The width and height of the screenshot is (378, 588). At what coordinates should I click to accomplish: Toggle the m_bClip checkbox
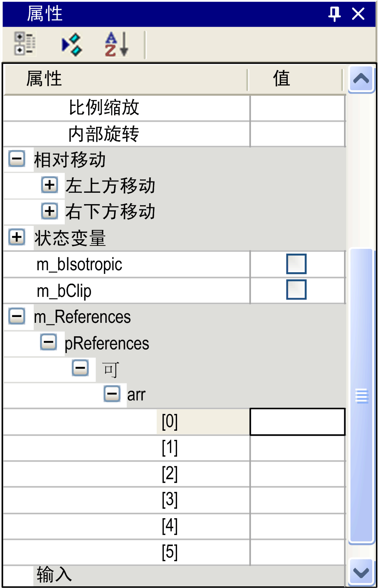[296, 290]
